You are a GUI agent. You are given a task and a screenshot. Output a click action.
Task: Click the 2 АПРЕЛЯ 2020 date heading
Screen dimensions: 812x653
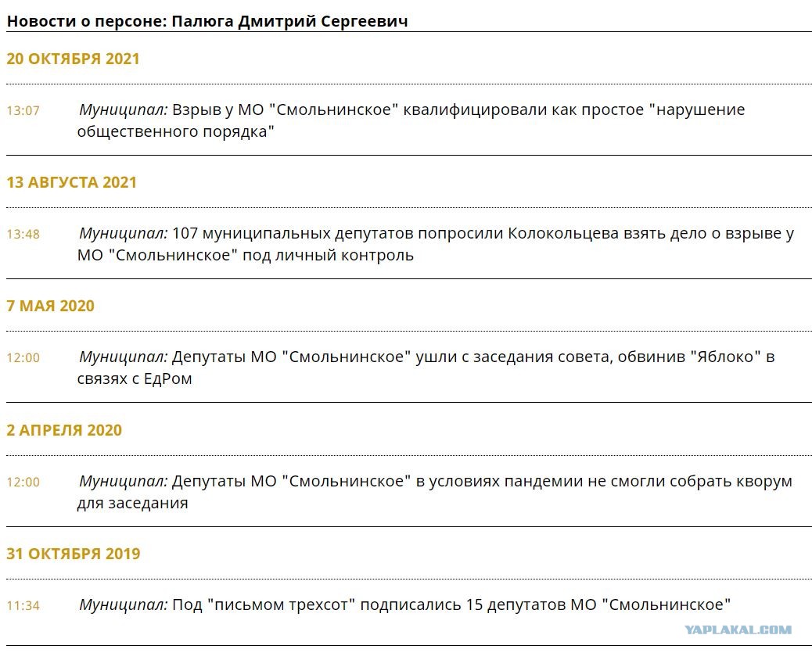point(64,430)
